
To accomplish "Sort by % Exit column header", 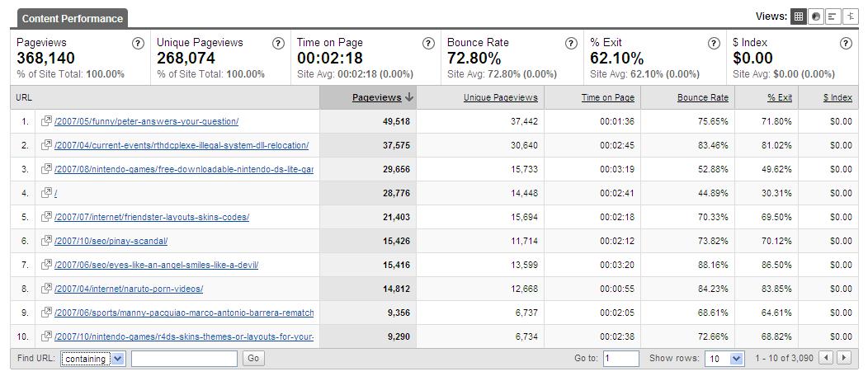I will 779,97.
